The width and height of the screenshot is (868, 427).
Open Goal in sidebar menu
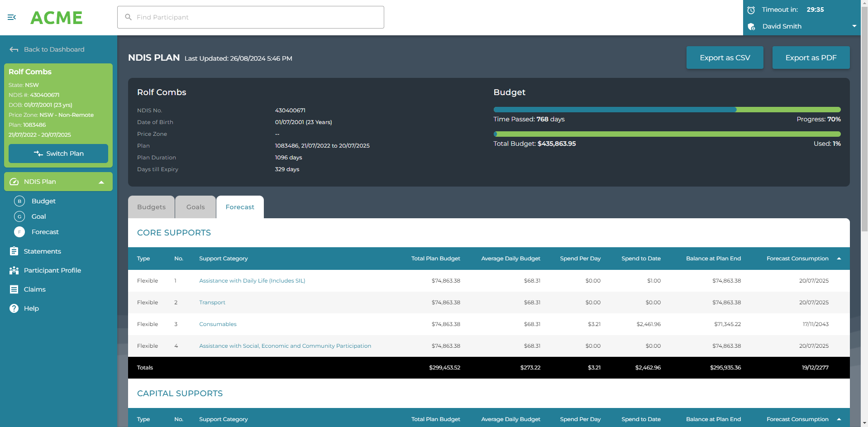38,216
